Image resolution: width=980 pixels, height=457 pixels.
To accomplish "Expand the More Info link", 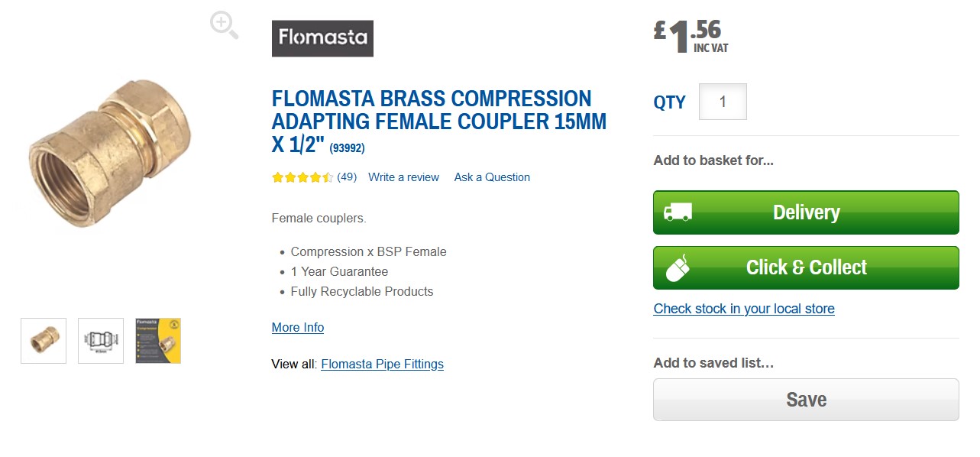I will click(298, 327).
